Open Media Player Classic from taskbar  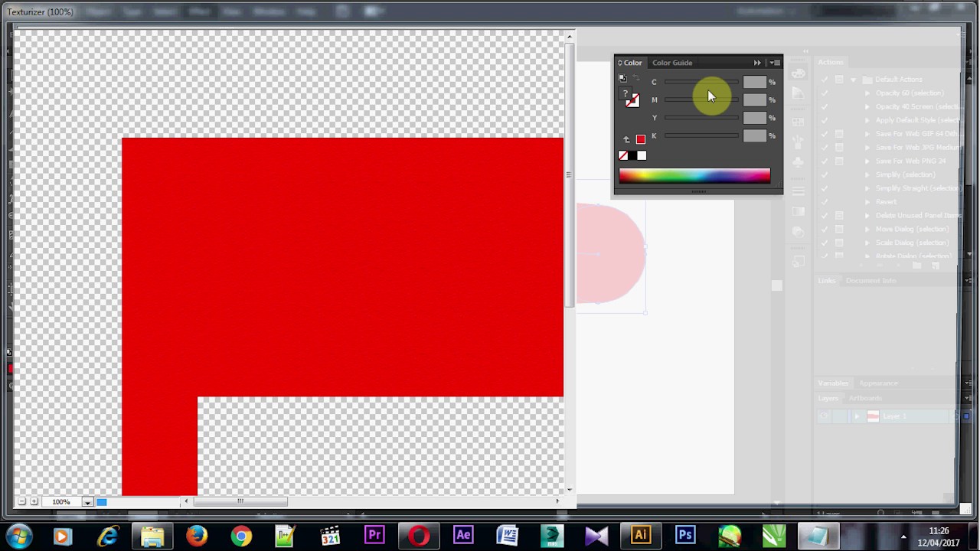(330, 536)
